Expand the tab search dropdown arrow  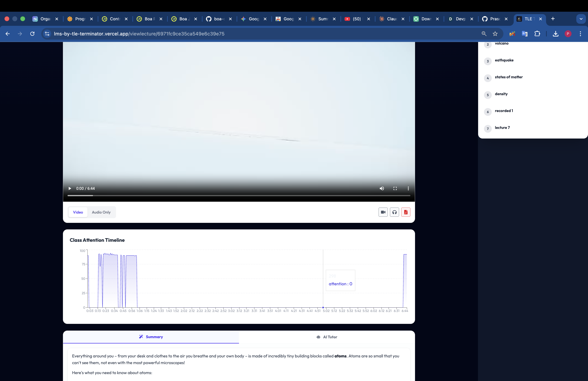point(581,19)
